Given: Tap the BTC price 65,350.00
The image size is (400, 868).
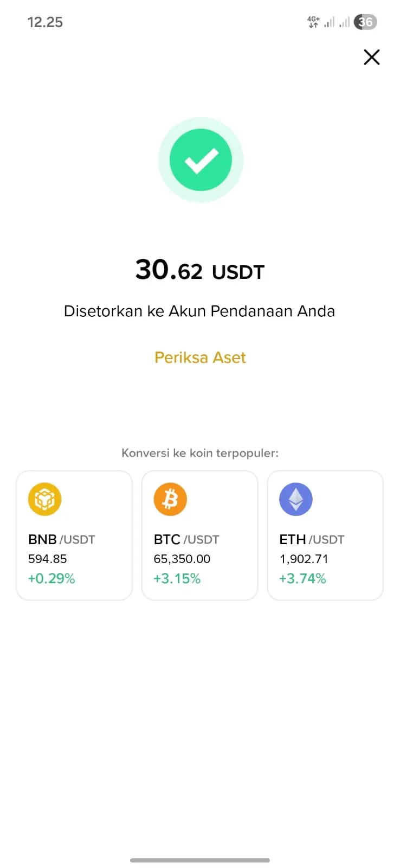Looking at the screenshot, I should (182, 559).
